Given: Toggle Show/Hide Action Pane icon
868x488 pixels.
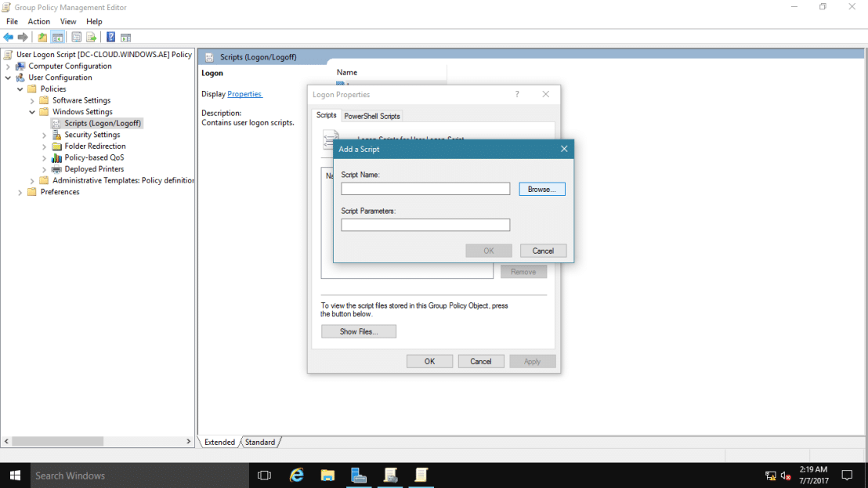Looking at the screenshot, I should (x=125, y=37).
